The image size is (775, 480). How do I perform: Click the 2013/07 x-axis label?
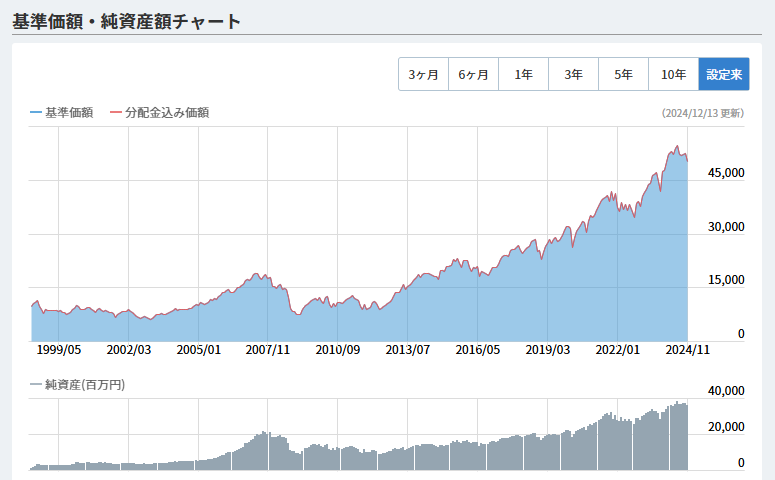point(408,350)
